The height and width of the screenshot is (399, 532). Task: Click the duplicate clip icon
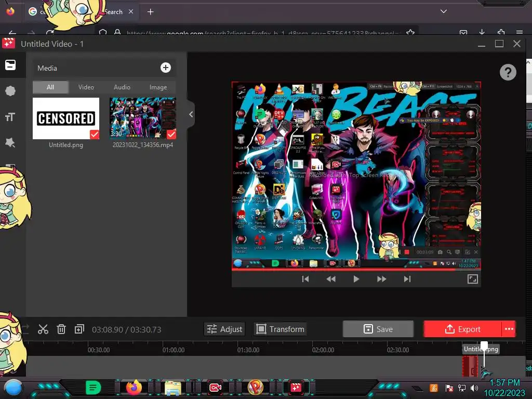(79, 329)
